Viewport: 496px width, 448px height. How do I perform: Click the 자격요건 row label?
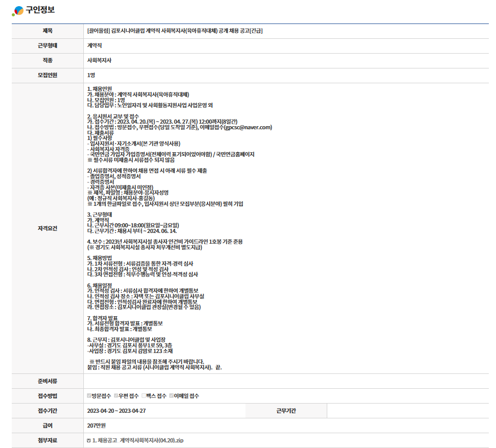48,228
